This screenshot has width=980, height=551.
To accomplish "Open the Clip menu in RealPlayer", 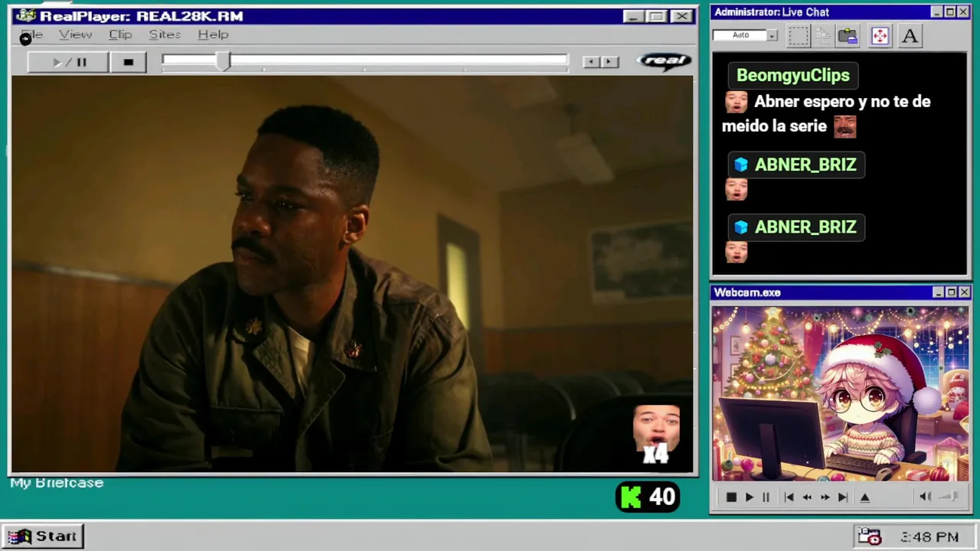I will [x=120, y=34].
